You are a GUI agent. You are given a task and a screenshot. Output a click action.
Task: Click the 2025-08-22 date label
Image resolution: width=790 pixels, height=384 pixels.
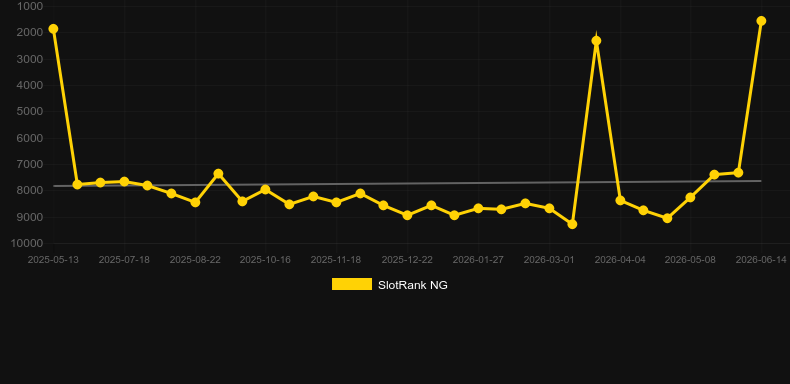click(x=195, y=260)
